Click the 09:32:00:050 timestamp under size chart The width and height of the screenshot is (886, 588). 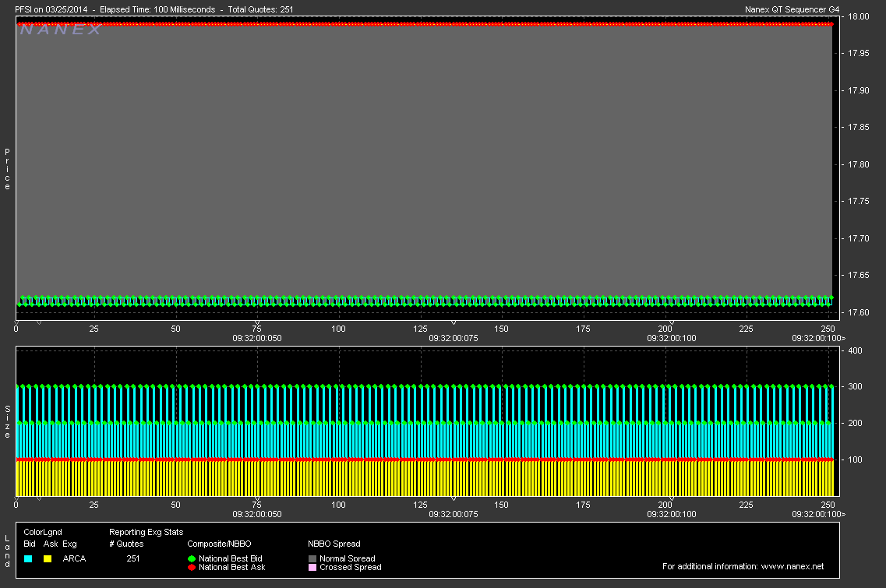coord(257,514)
